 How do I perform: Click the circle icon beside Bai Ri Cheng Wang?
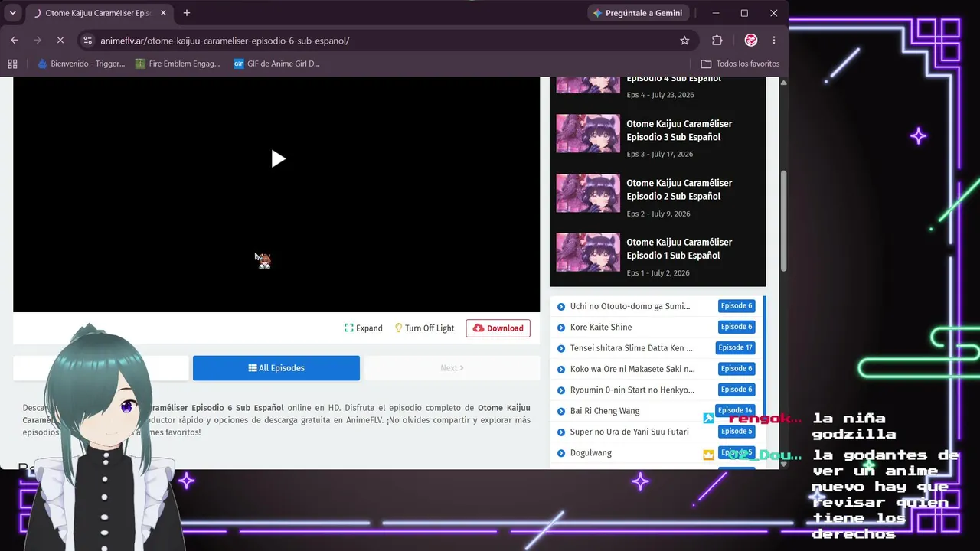tap(561, 411)
